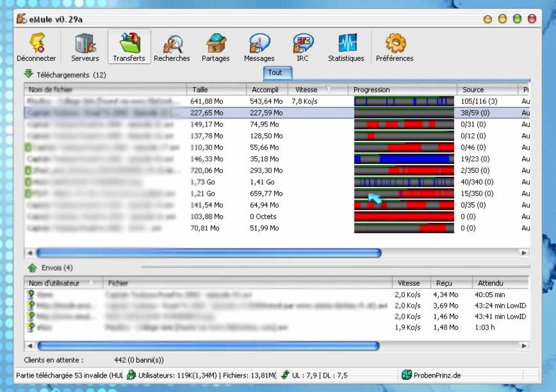Click 43:24 min LowID waiting time

point(500,306)
